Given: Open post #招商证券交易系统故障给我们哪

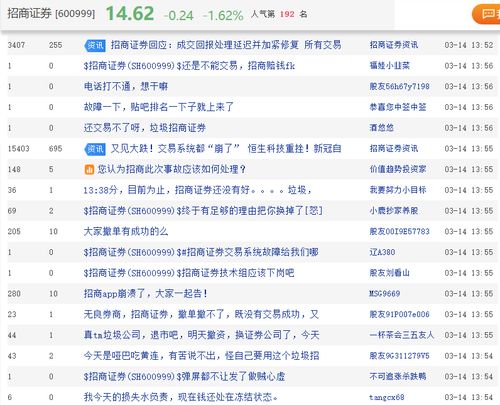Looking at the screenshot, I should [x=201, y=252].
